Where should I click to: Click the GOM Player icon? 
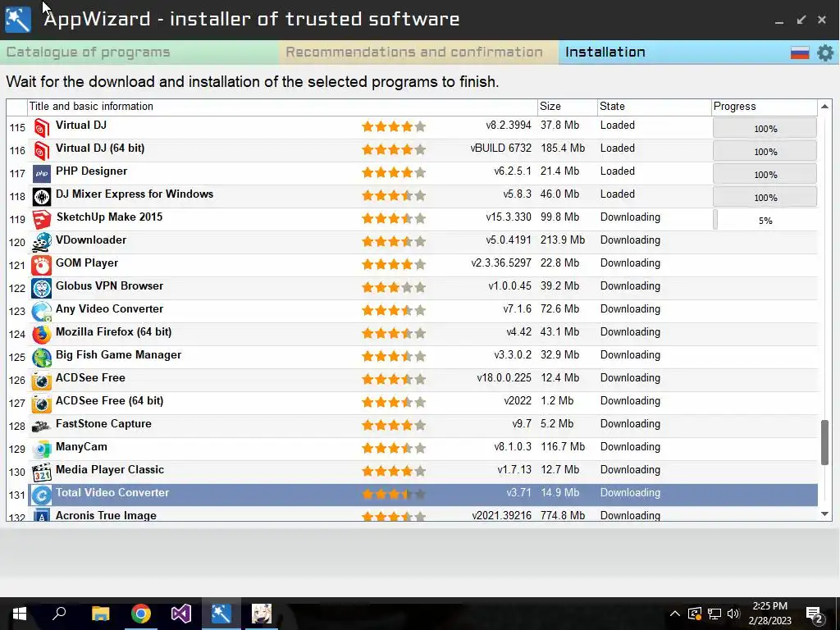(x=41, y=265)
